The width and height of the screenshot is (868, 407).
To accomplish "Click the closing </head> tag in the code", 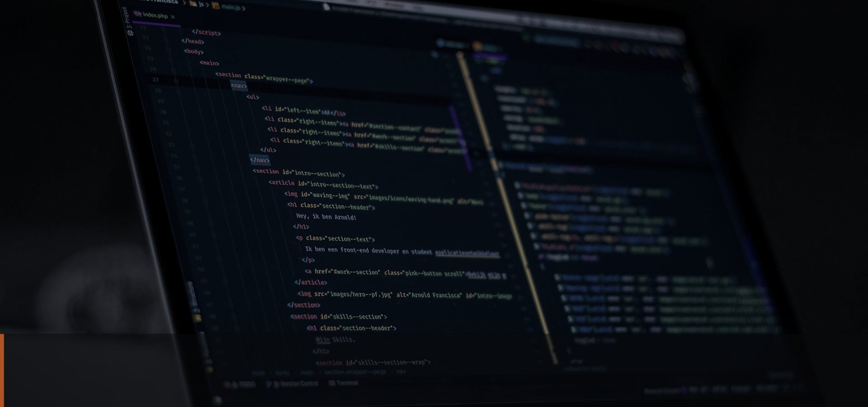I will (193, 41).
